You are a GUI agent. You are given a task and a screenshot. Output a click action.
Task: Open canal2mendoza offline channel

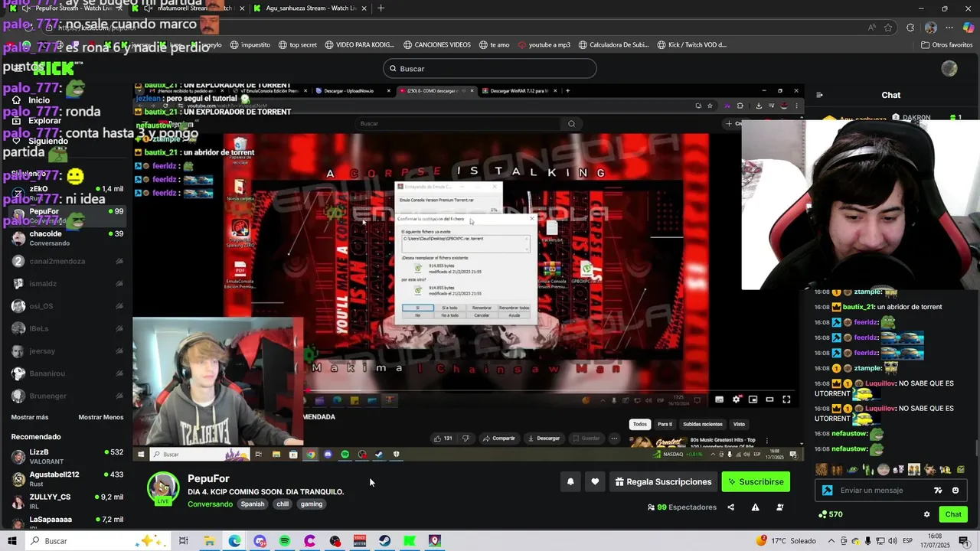[67, 261]
